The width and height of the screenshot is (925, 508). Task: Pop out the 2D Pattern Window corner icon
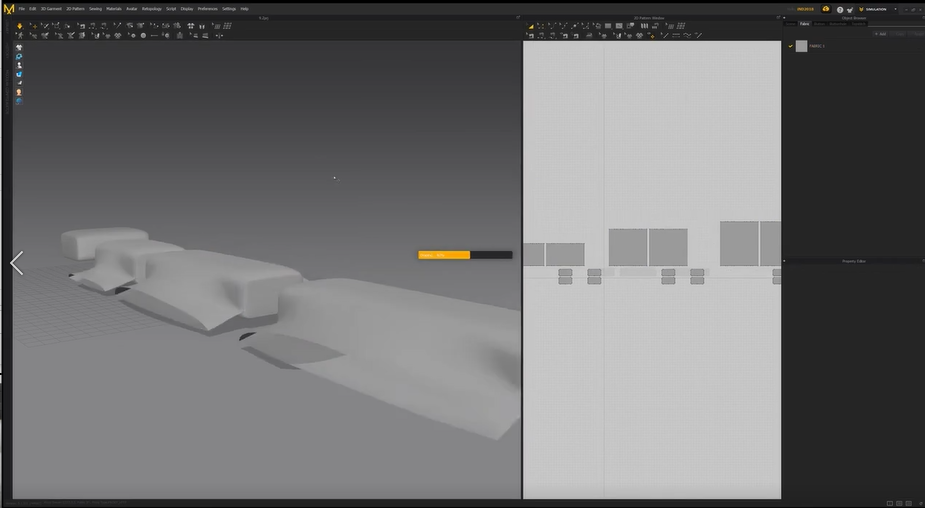point(778,18)
